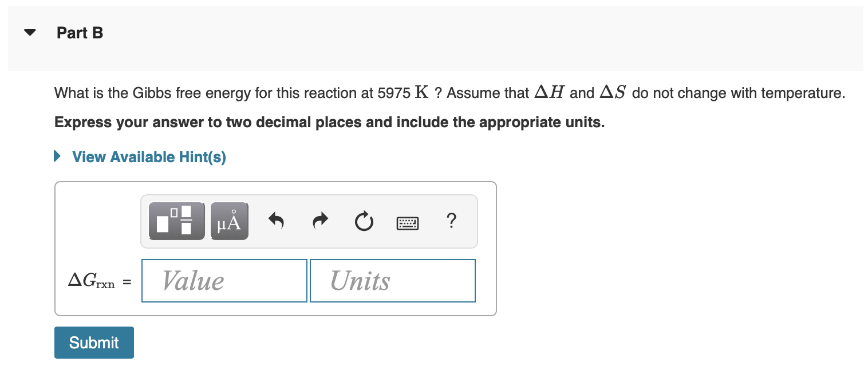Select the superscript-subscript template icon

point(176,221)
